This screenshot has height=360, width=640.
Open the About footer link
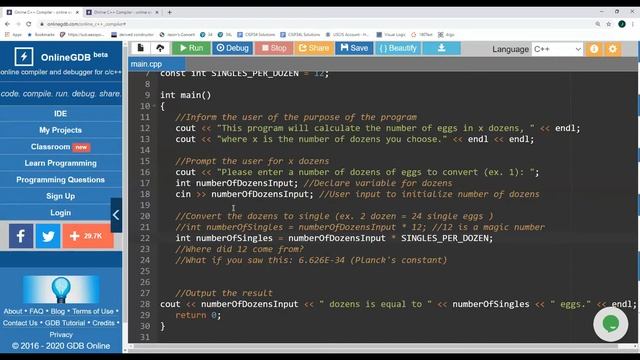pos(13,311)
